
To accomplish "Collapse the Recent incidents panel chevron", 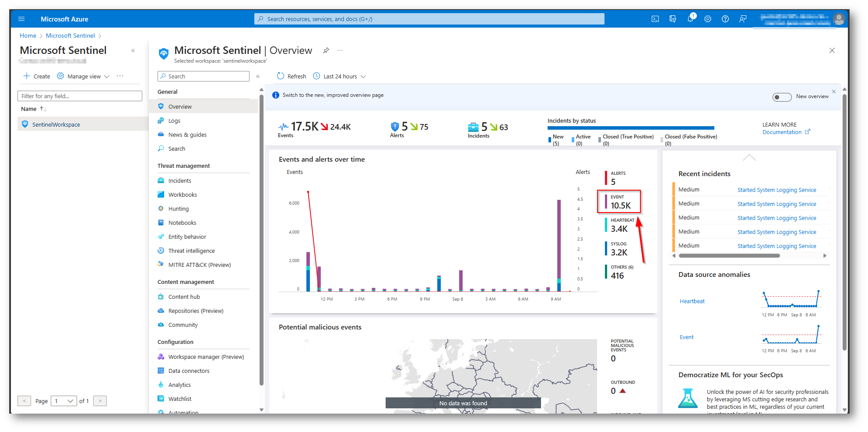I will click(x=749, y=157).
